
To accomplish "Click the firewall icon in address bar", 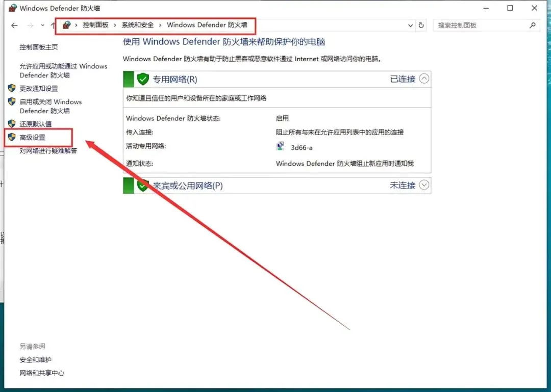I will point(66,25).
